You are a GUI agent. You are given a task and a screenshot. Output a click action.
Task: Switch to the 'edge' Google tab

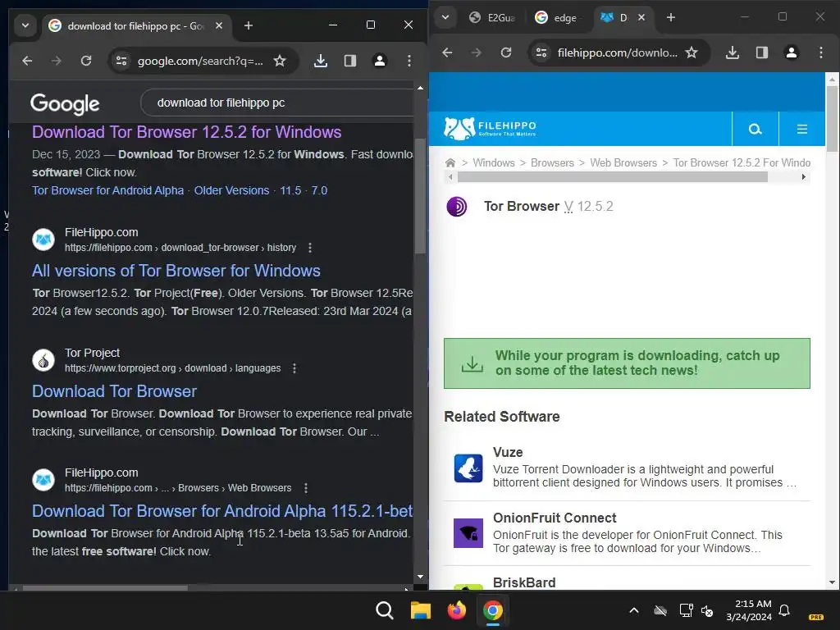pos(557,18)
